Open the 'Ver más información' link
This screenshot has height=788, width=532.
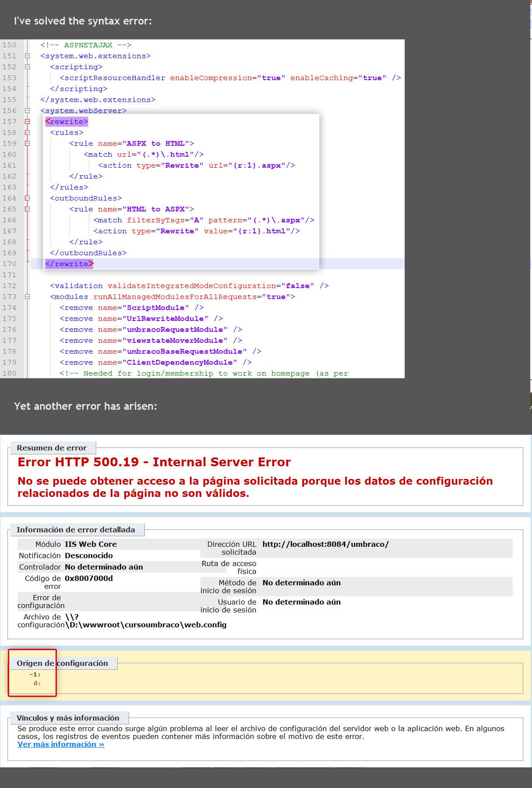pyautogui.click(x=61, y=744)
